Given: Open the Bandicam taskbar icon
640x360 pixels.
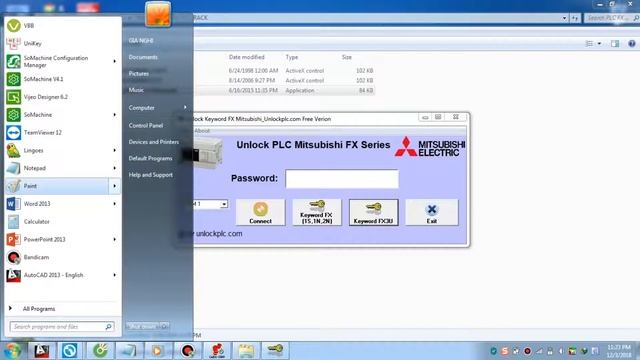Looking at the screenshot, I should click(187, 350).
